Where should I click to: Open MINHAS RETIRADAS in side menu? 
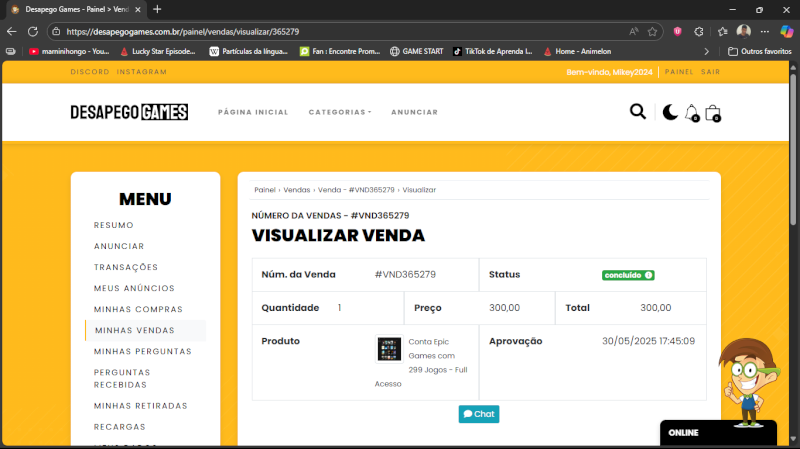[x=141, y=406]
